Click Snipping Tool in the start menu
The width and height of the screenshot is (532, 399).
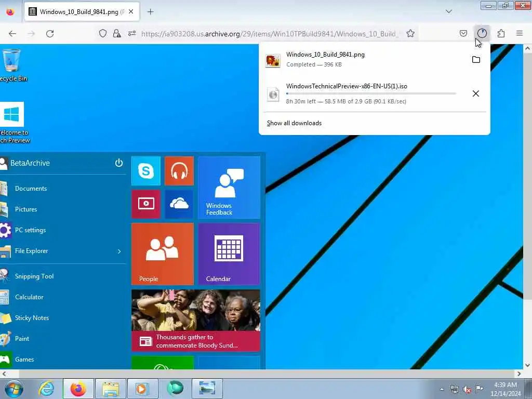34,276
